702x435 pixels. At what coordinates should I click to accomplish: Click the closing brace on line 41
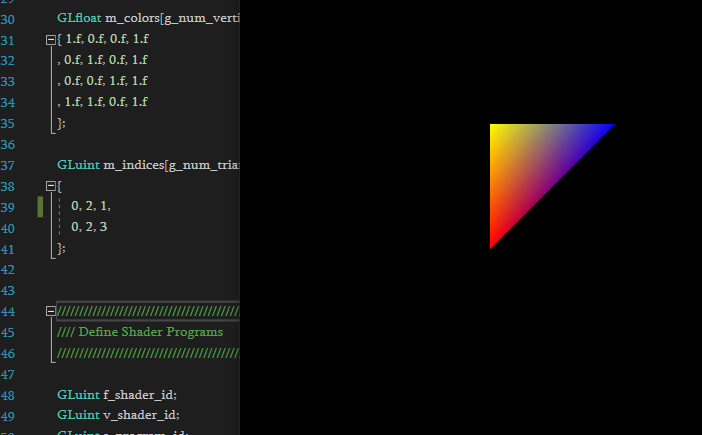[61, 248]
